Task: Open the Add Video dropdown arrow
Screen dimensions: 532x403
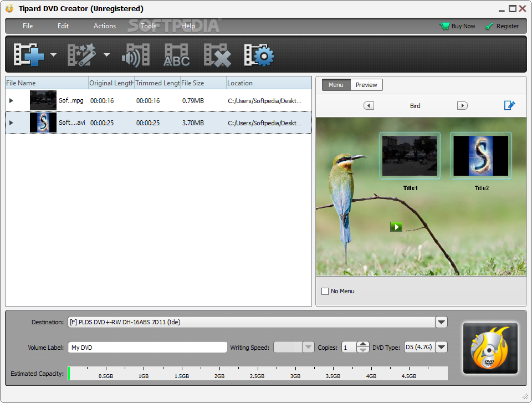Action: pos(53,55)
